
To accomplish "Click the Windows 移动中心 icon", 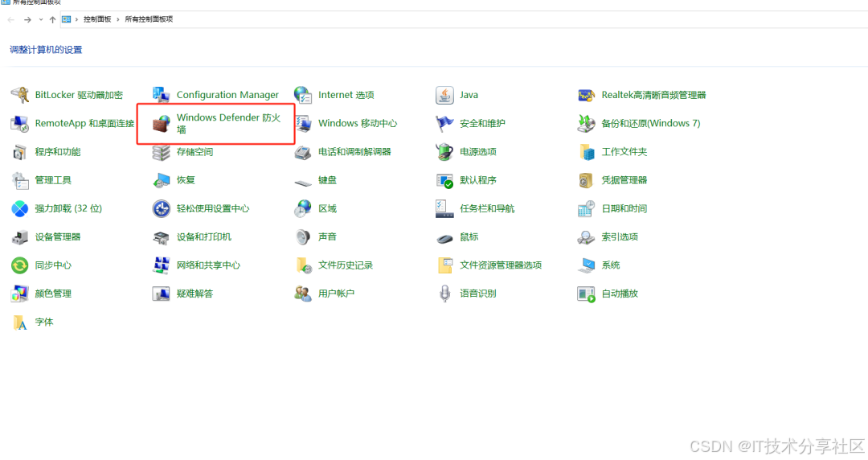I will (303, 123).
